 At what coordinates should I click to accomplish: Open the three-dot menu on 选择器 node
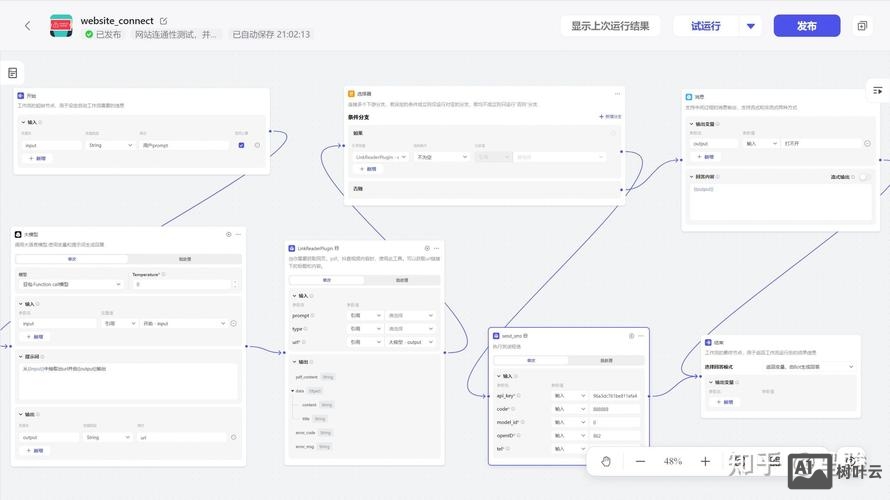(x=617, y=94)
